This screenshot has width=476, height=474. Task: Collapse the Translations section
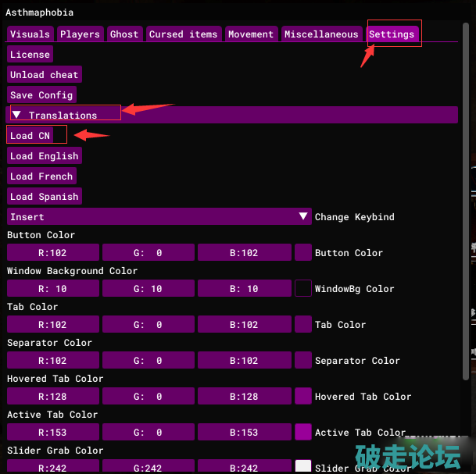pyautogui.click(x=16, y=115)
